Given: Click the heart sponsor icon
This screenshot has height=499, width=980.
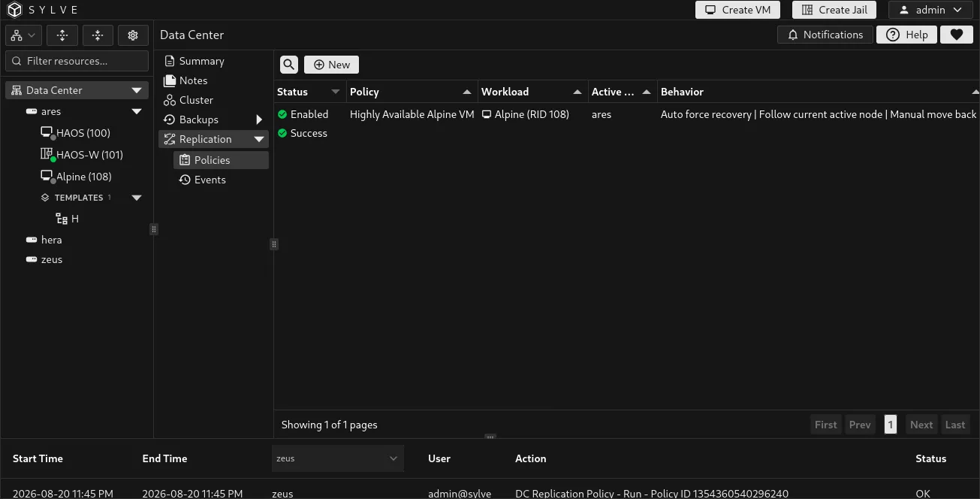Looking at the screenshot, I should [x=956, y=35].
